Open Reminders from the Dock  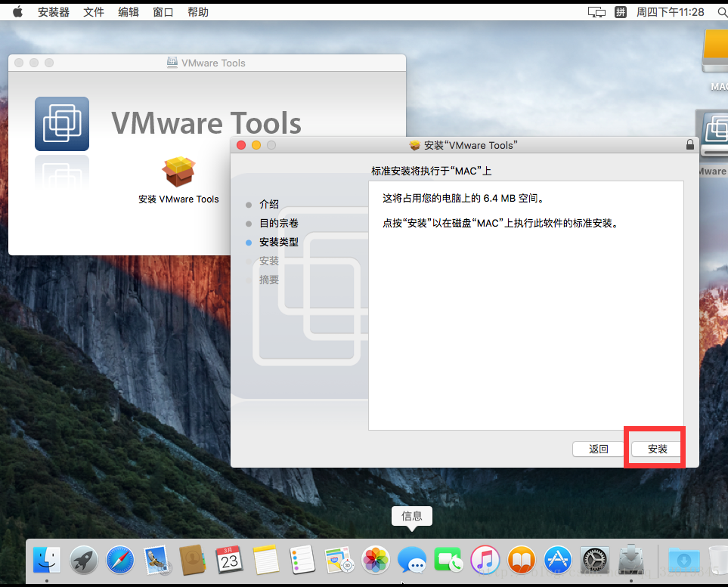pyautogui.click(x=302, y=560)
